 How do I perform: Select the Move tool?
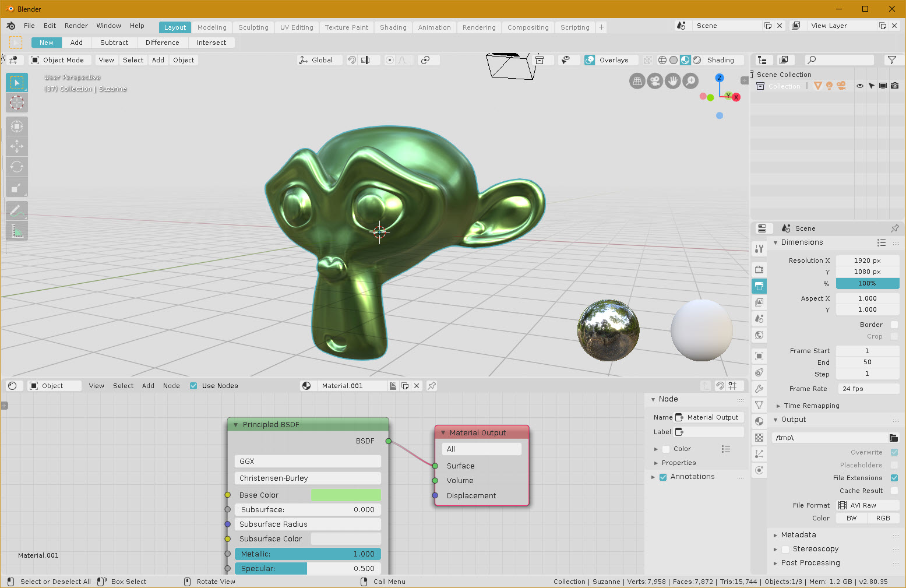pos(17,146)
